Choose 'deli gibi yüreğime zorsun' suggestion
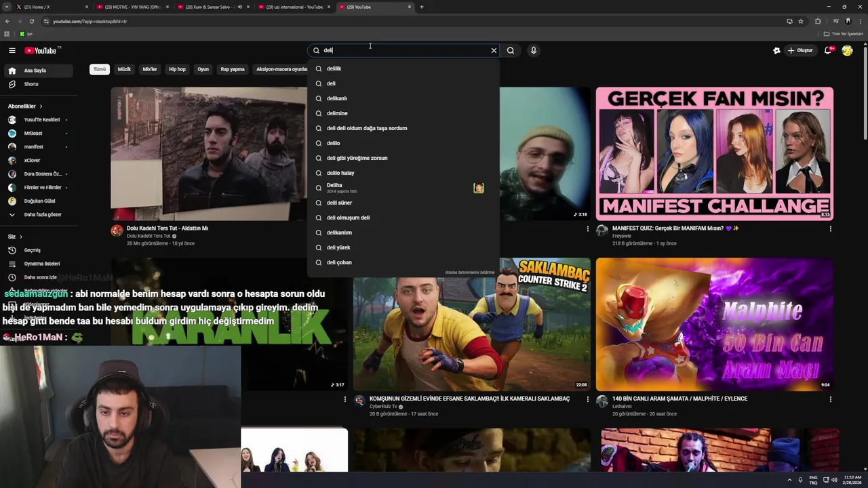The width and height of the screenshot is (868, 488). click(x=403, y=158)
